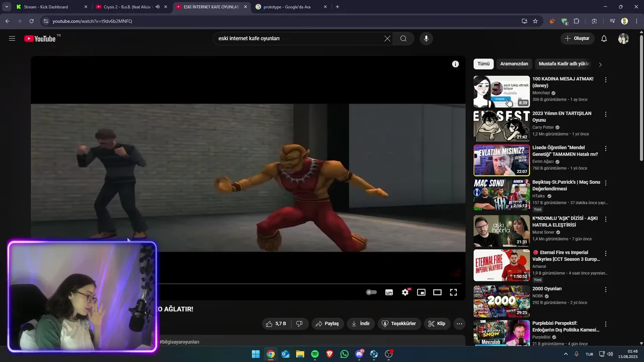644x362 pixels.
Task: Click the Oluştur create button
Action: (577, 39)
